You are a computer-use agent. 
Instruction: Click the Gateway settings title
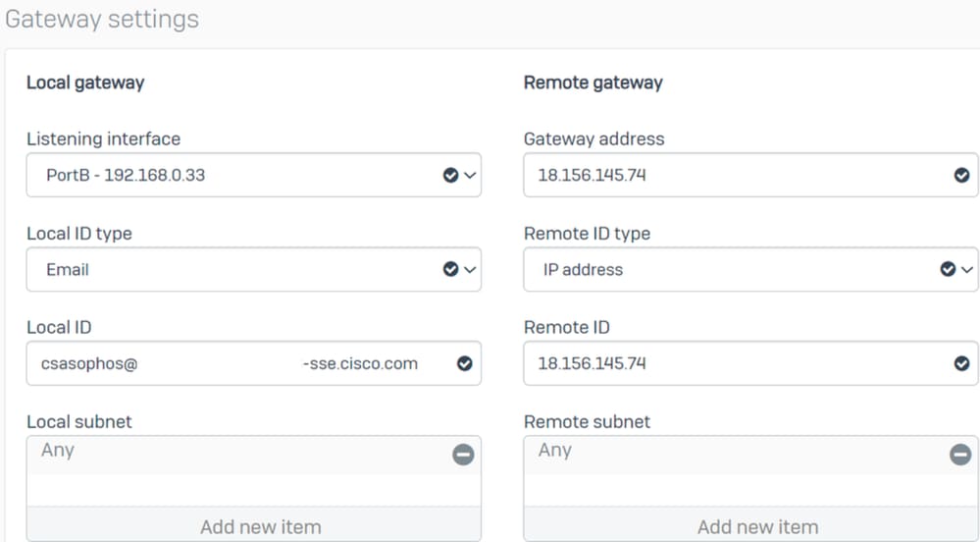click(x=102, y=20)
